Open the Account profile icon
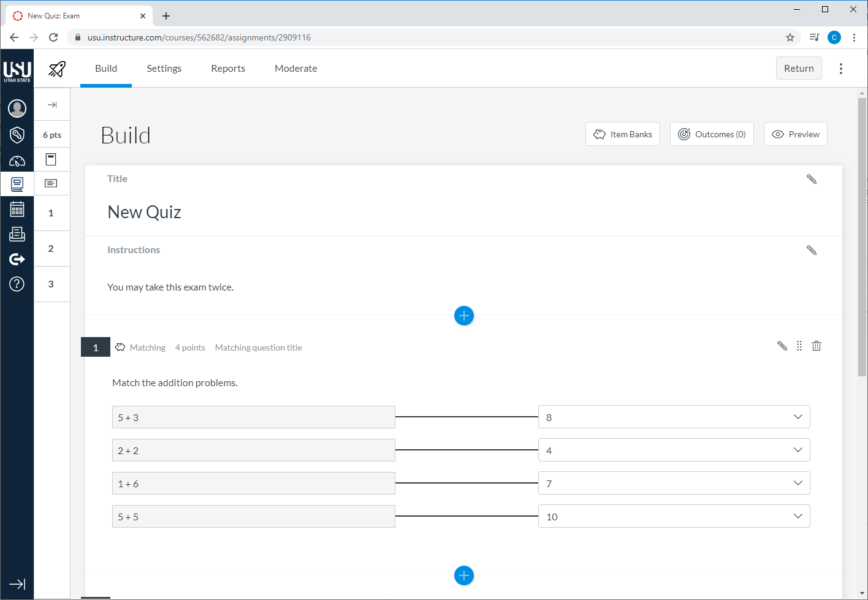The width and height of the screenshot is (868, 600). tap(17, 108)
